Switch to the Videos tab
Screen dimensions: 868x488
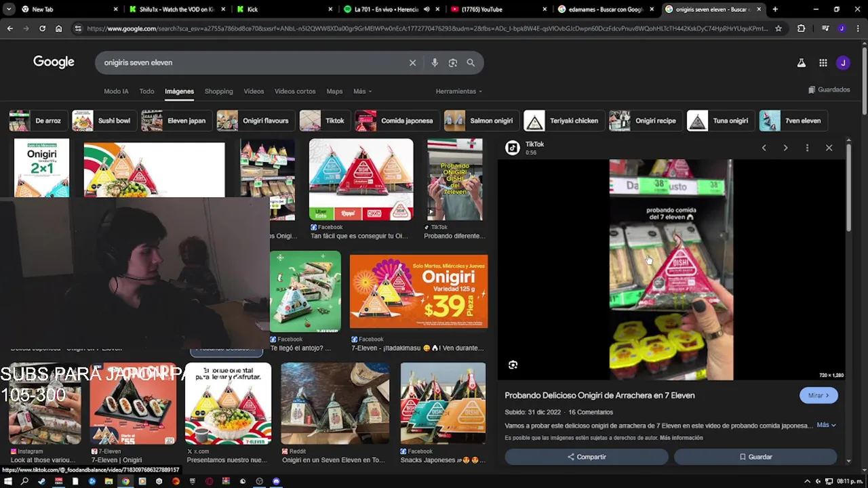254,91
